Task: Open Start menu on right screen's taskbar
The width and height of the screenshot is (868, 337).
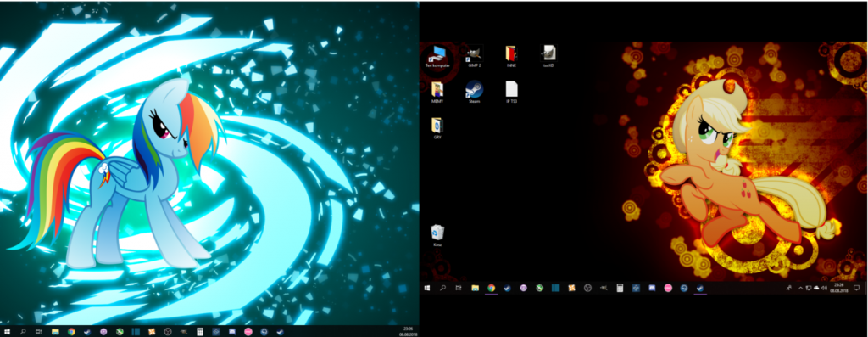Action: click(x=427, y=288)
